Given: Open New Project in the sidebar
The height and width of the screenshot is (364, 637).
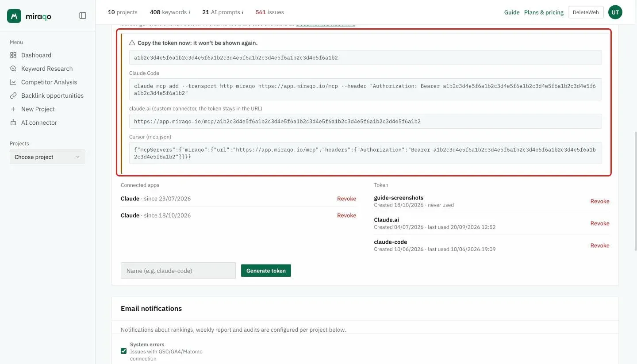Looking at the screenshot, I should pos(38,109).
